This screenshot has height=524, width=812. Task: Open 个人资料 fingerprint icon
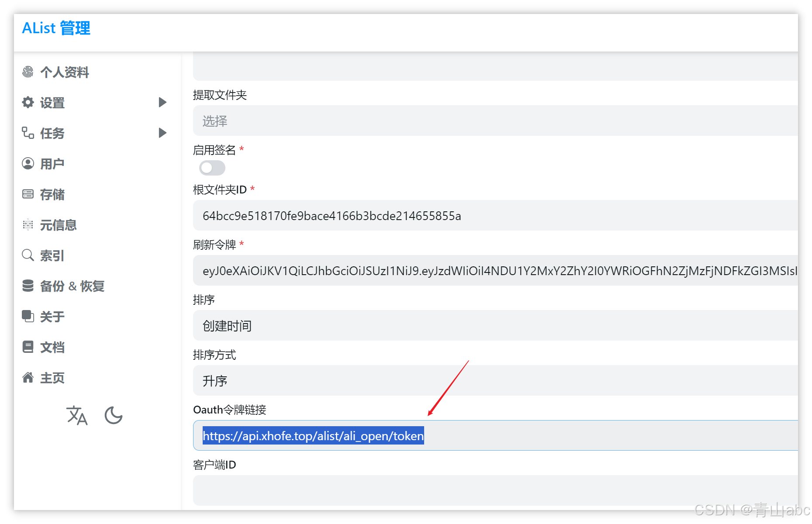click(28, 72)
